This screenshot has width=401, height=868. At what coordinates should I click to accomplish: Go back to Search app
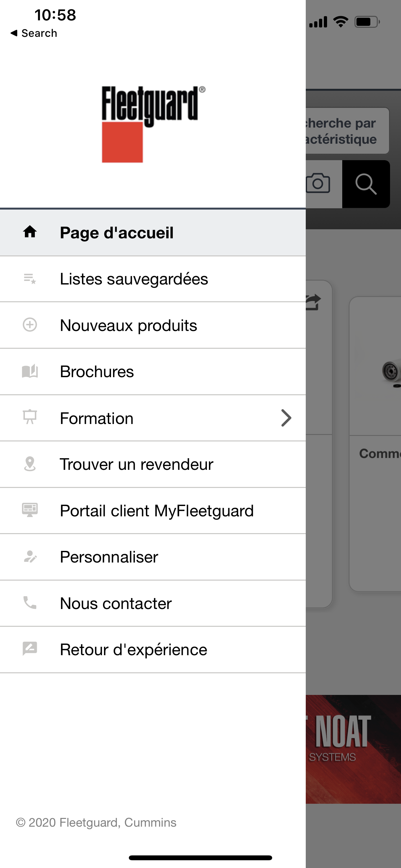(x=34, y=33)
